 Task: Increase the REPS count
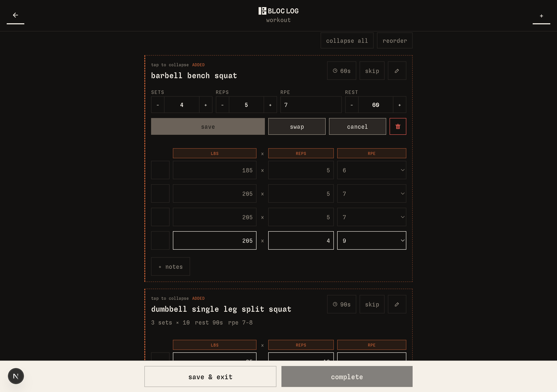(270, 105)
